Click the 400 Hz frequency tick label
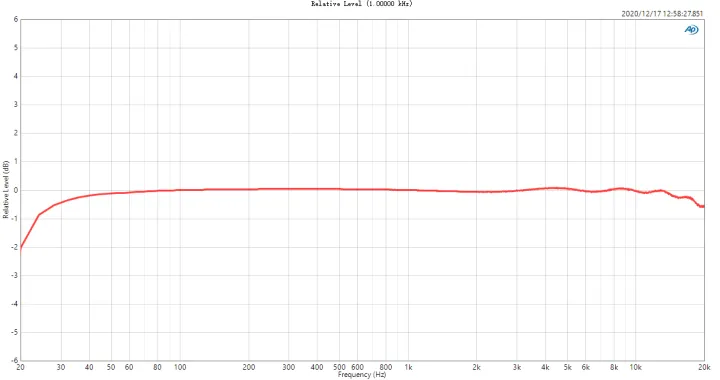The image size is (720, 380). coord(317,367)
